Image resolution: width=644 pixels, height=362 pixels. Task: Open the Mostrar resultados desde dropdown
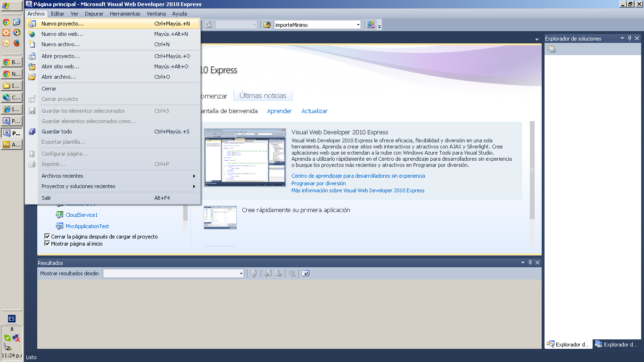coord(241,273)
